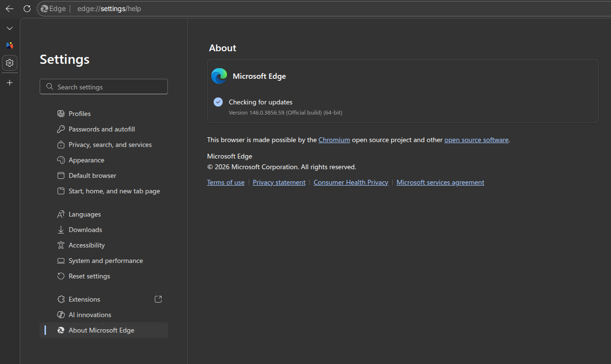Image resolution: width=611 pixels, height=364 pixels.
Task: Click the update status checkmark icon
Action: click(218, 102)
